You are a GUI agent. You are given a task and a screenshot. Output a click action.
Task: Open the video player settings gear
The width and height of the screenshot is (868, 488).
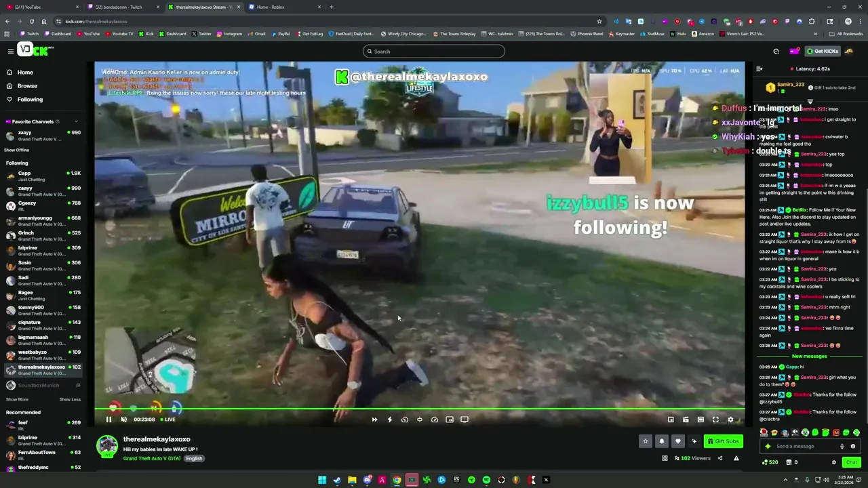pos(730,420)
